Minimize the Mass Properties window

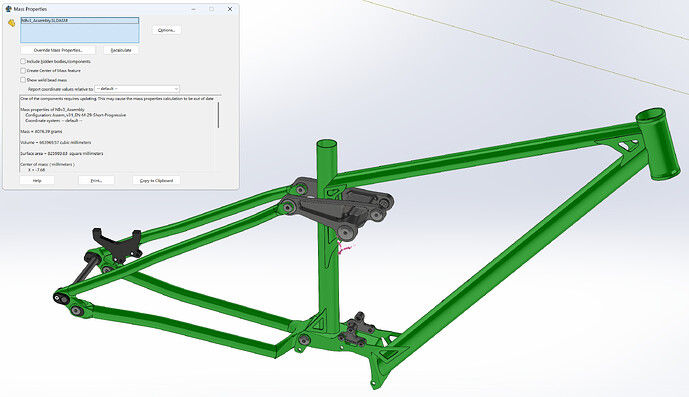(x=194, y=9)
